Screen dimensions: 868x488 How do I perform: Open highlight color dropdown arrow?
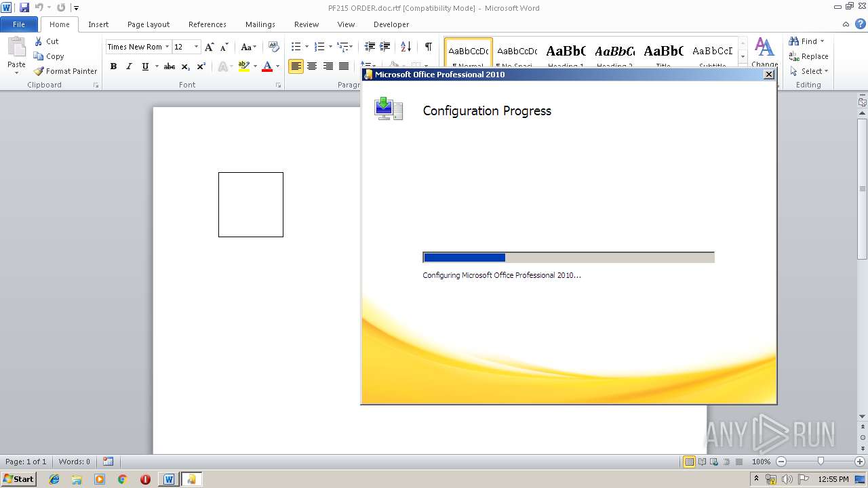coord(255,66)
